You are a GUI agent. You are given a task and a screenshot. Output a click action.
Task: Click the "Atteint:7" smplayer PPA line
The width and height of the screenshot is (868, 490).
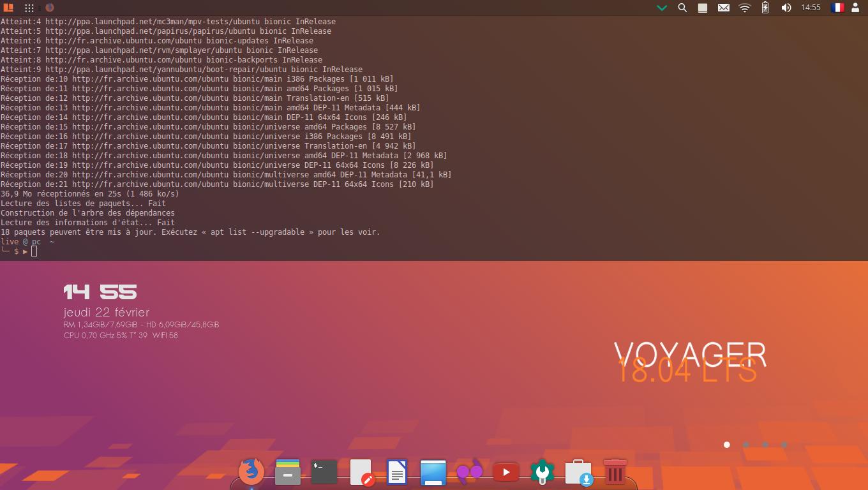(159, 50)
